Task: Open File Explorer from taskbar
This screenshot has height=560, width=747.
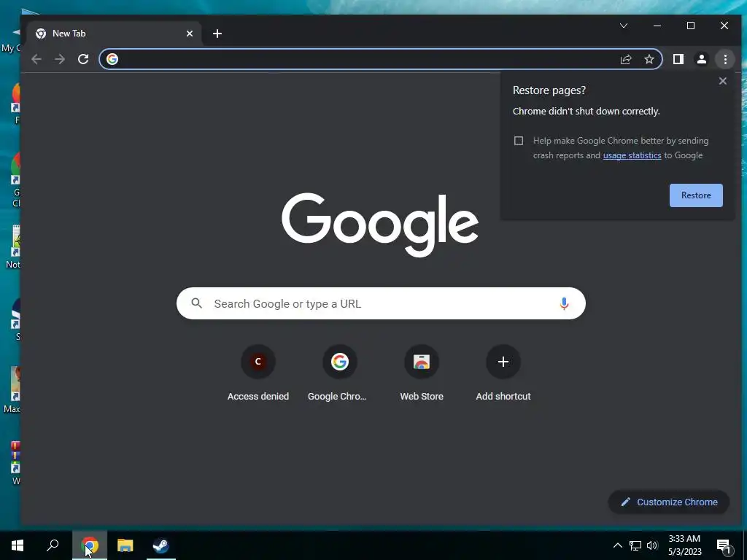Action: pyautogui.click(x=125, y=545)
